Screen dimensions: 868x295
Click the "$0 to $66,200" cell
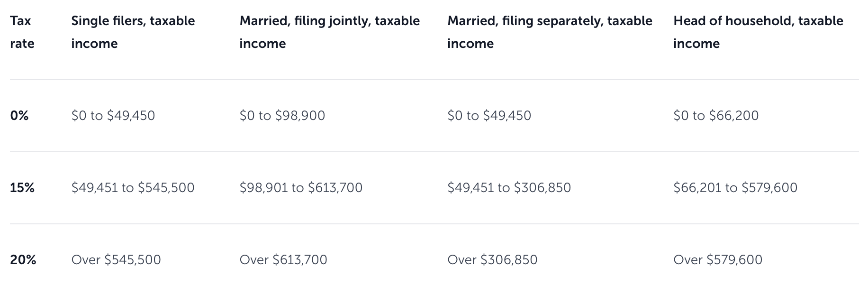716,116
